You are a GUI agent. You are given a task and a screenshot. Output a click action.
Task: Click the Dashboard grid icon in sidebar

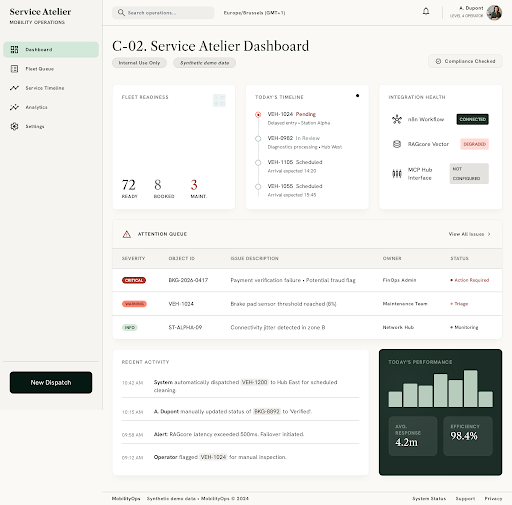tap(14, 50)
